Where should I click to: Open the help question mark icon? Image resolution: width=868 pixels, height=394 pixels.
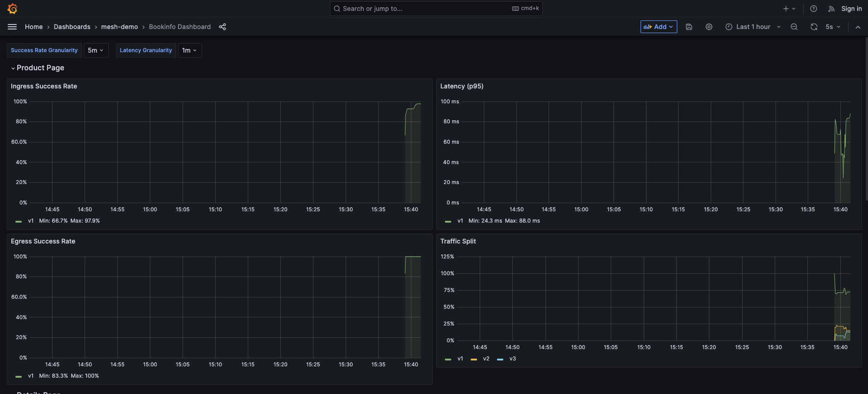click(814, 9)
